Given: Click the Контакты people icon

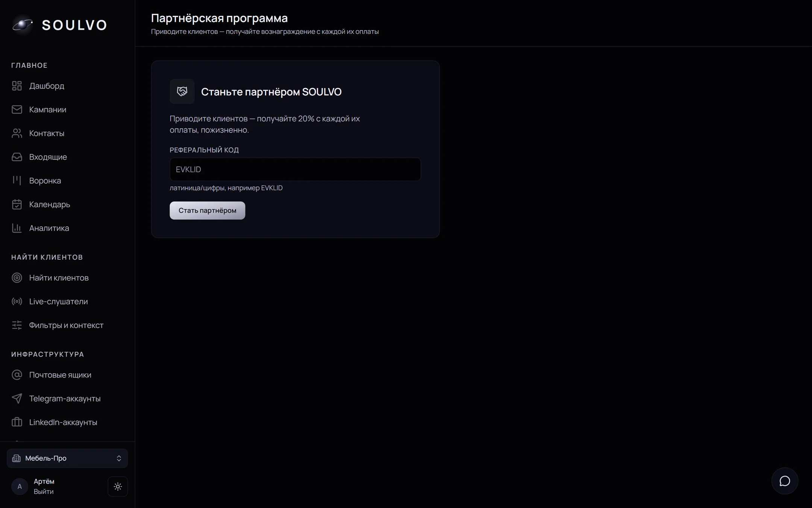Looking at the screenshot, I should click(x=17, y=133).
